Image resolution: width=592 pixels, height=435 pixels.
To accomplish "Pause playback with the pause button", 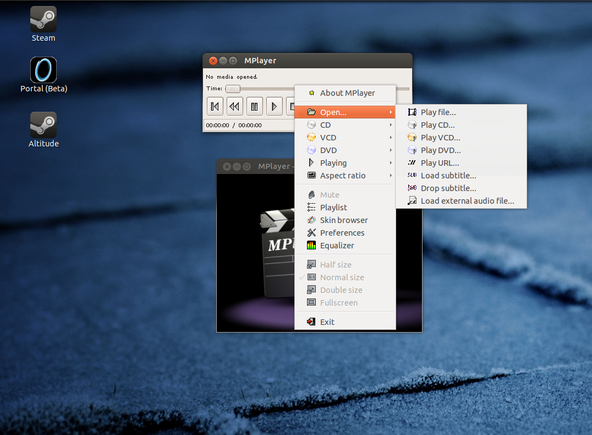I will (x=254, y=106).
